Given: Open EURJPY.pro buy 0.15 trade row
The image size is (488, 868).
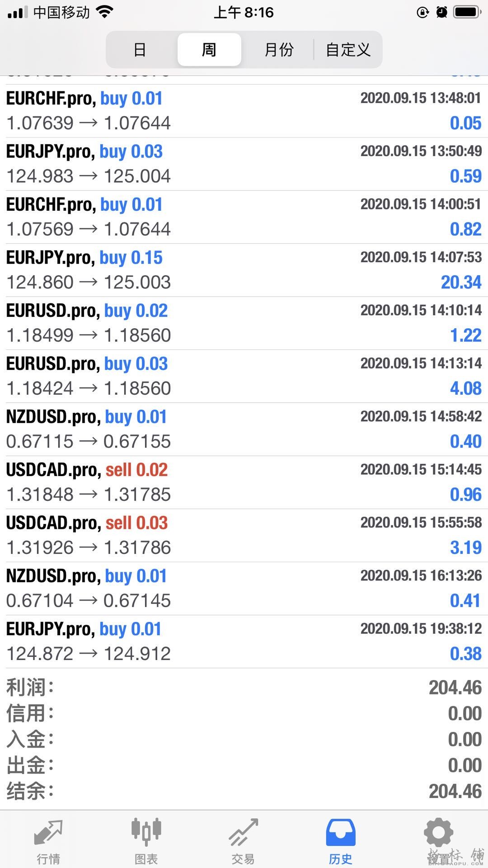Looking at the screenshot, I should tap(244, 270).
